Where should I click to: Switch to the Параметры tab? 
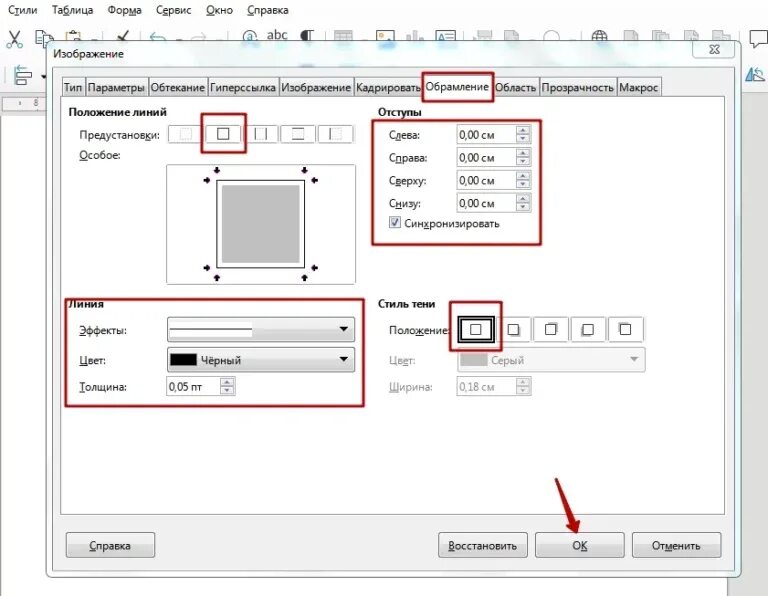coord(116,87)
